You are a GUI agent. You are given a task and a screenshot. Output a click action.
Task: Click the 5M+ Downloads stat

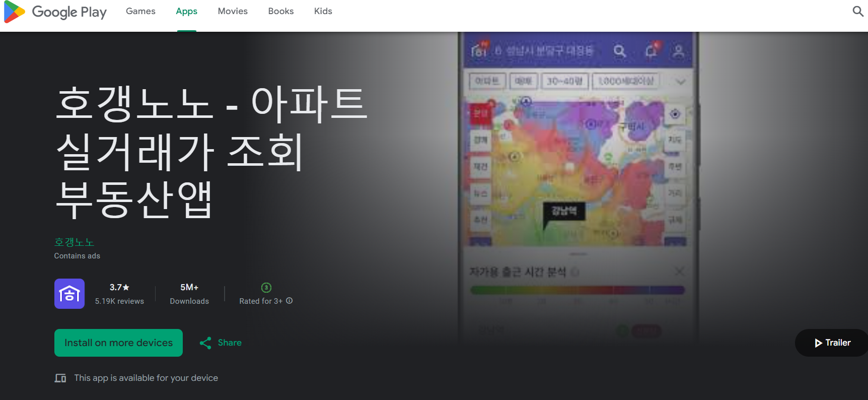189,294
